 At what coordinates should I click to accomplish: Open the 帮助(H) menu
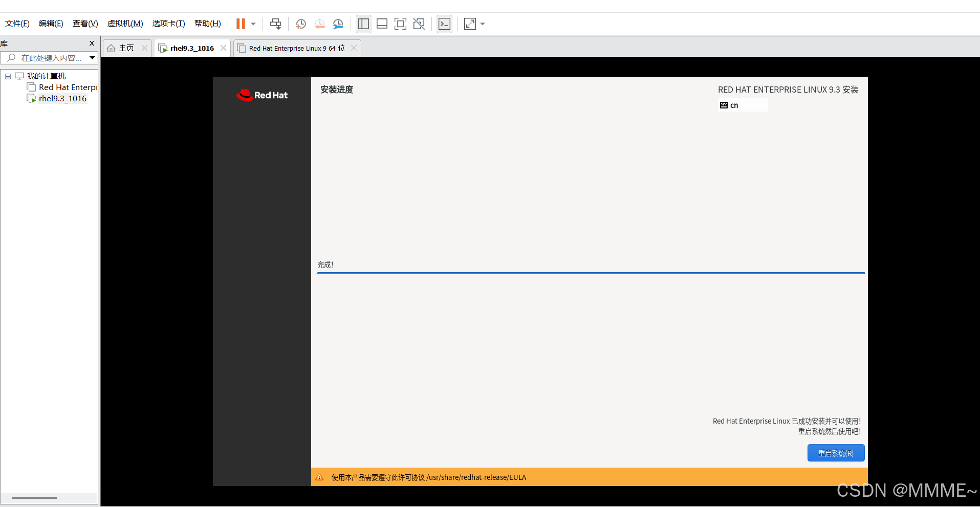click(x=207, y=24)
